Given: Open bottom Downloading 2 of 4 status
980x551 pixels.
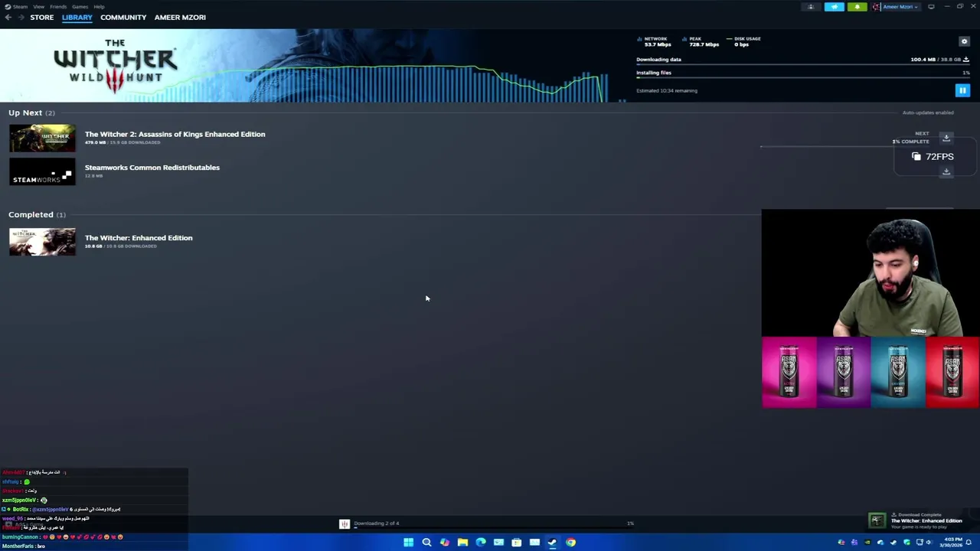Looking at the screenshot, I should pos(376,523).
